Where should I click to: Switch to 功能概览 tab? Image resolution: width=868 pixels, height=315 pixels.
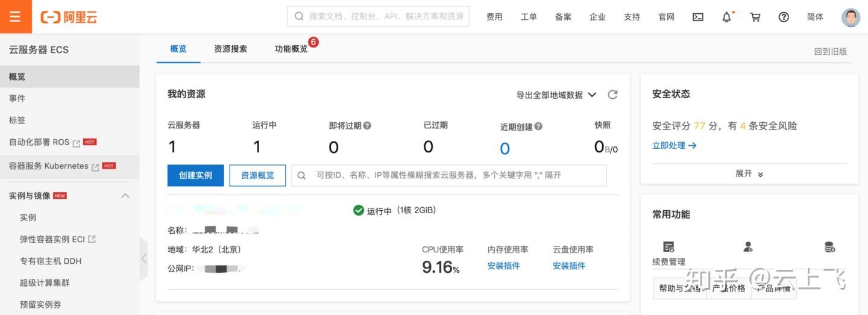click(x=291, y=49)
